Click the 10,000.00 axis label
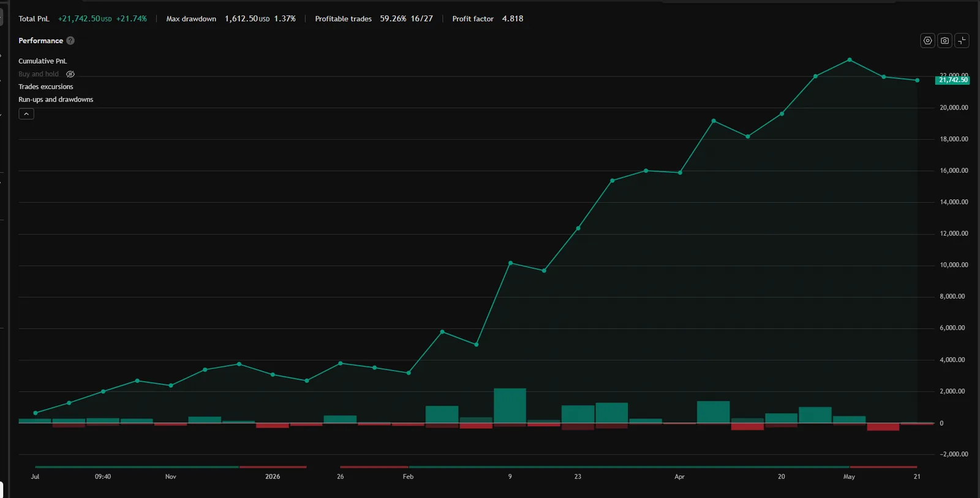The height and width of the screenshot is (498, 980). [954, 265]
